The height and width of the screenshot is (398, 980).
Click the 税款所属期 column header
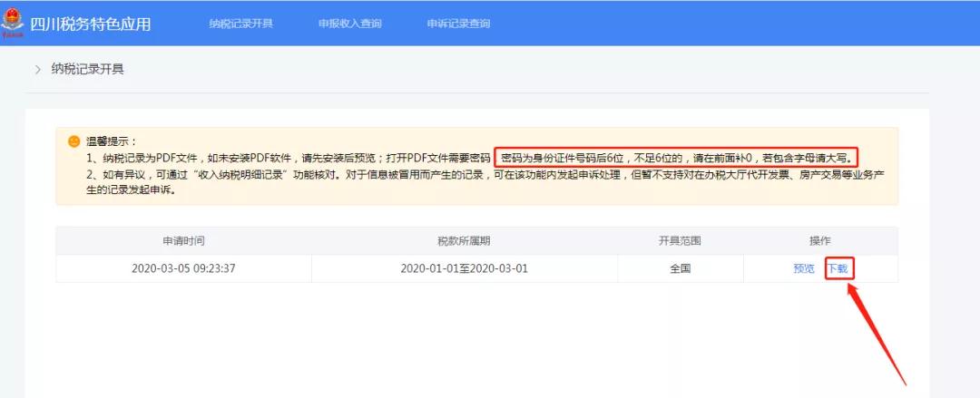point(465,240)
